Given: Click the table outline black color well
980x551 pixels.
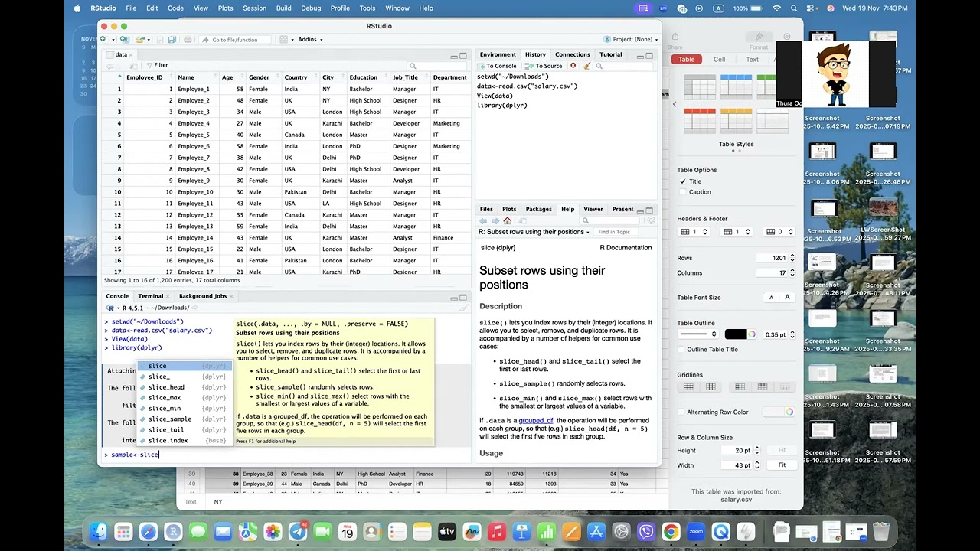Looking at the screenshot, I should (736, 334).
